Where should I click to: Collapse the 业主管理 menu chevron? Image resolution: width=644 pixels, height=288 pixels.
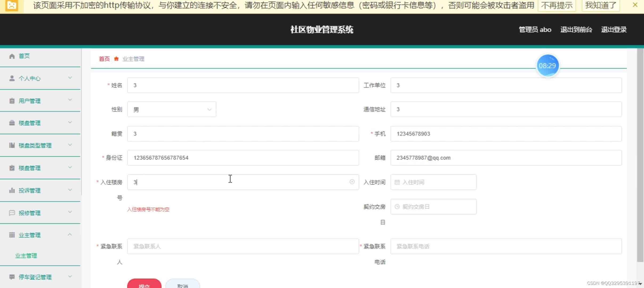(70, 235)
